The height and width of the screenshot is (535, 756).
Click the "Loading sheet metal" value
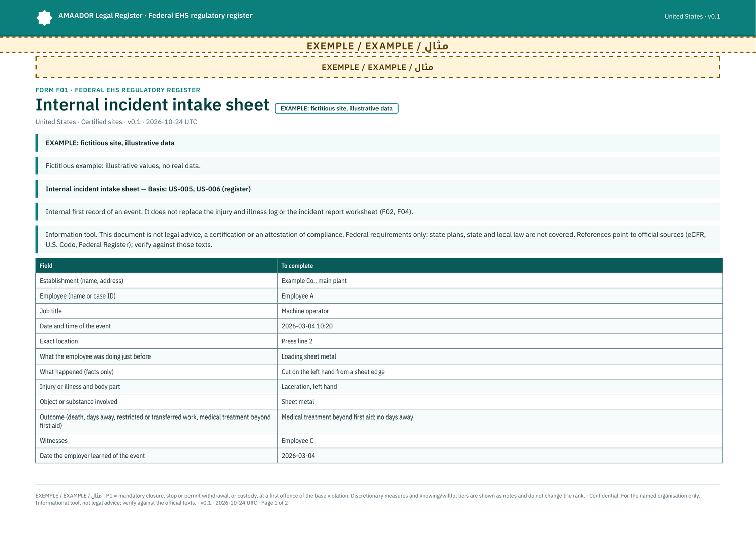tap(309, 356)
